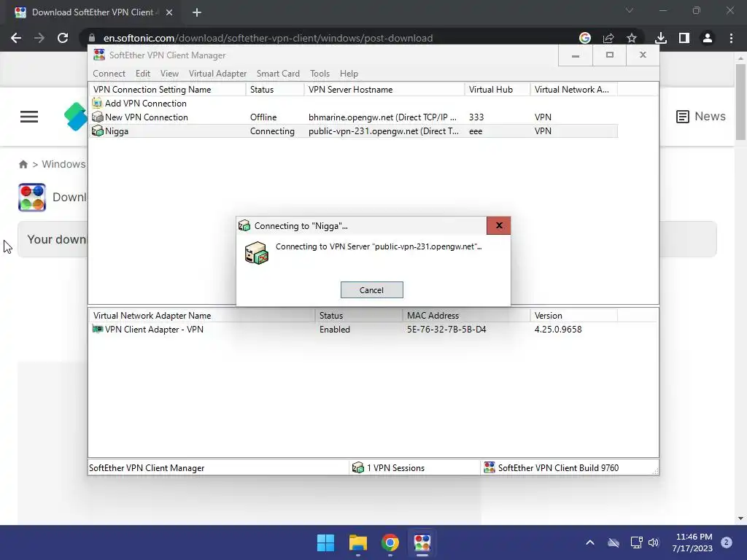Screen dimensions: 747x560
Task: Open the Tools menu
Action: (x=320, y=74)
